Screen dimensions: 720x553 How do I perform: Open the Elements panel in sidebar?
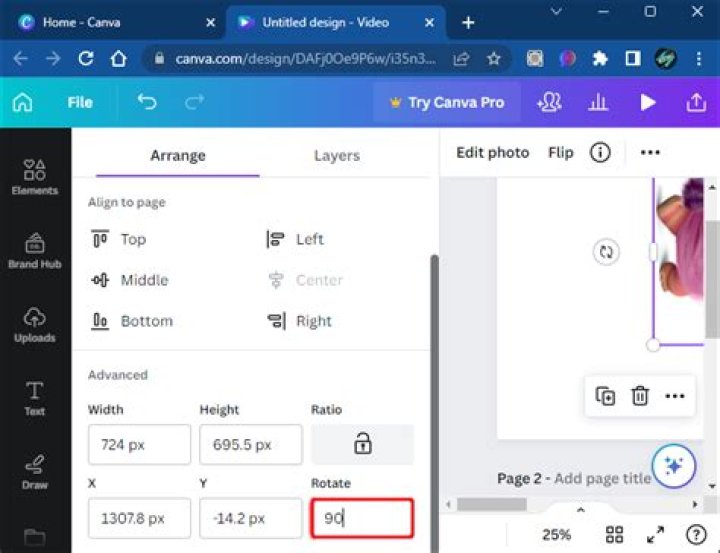pyautogui.click(x=34, y=177)
